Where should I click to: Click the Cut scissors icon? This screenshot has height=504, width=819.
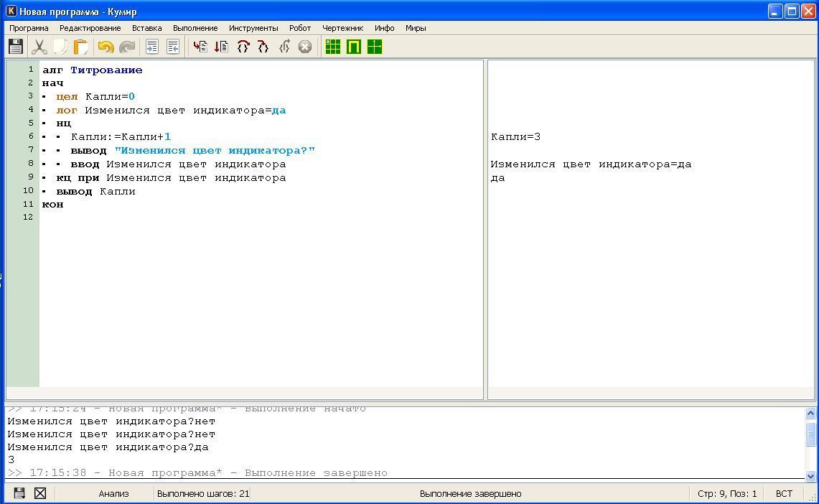point(39,47)
